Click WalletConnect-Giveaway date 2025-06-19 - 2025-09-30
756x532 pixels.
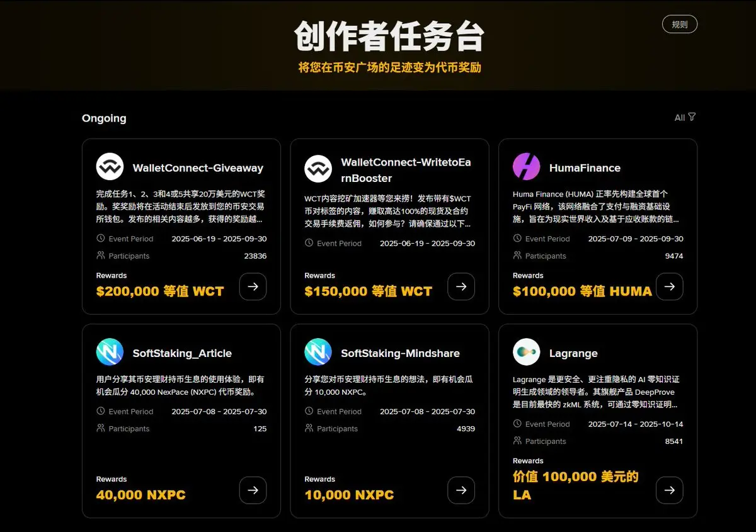pyautogui.click(x=219, y=239)
